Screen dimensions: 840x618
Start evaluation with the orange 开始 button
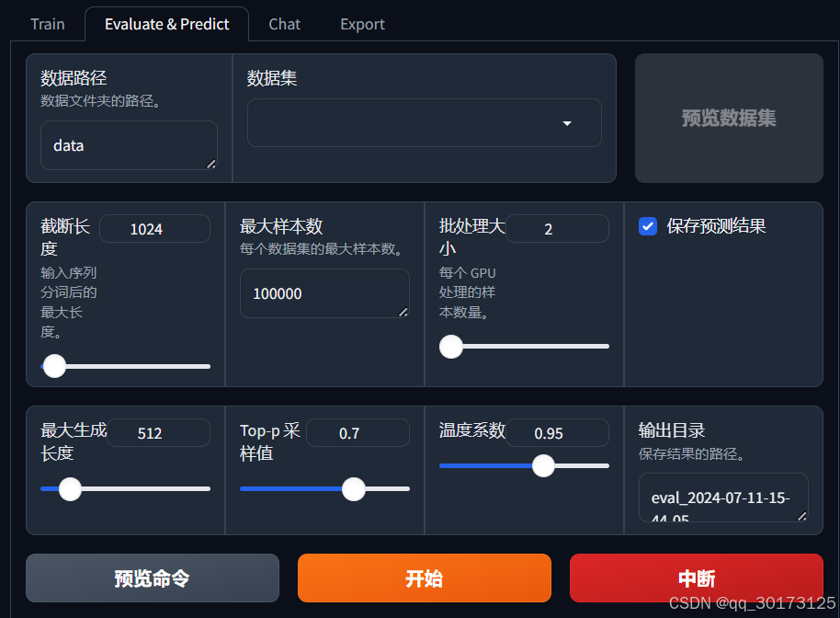424,578
